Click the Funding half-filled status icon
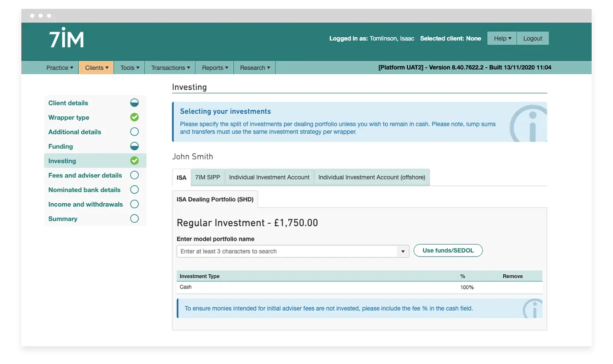Screen dimensions: 613x364 tap(134, 146)
